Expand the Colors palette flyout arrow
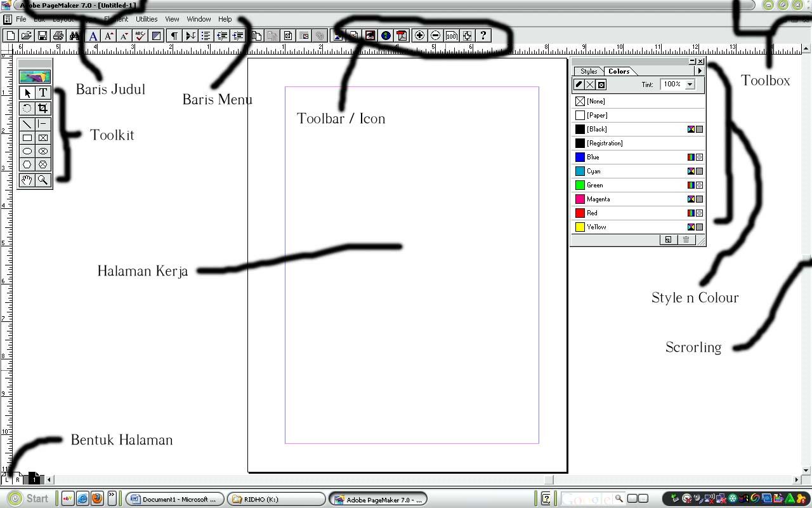812x508 pixels. click(x=698, y=71)
